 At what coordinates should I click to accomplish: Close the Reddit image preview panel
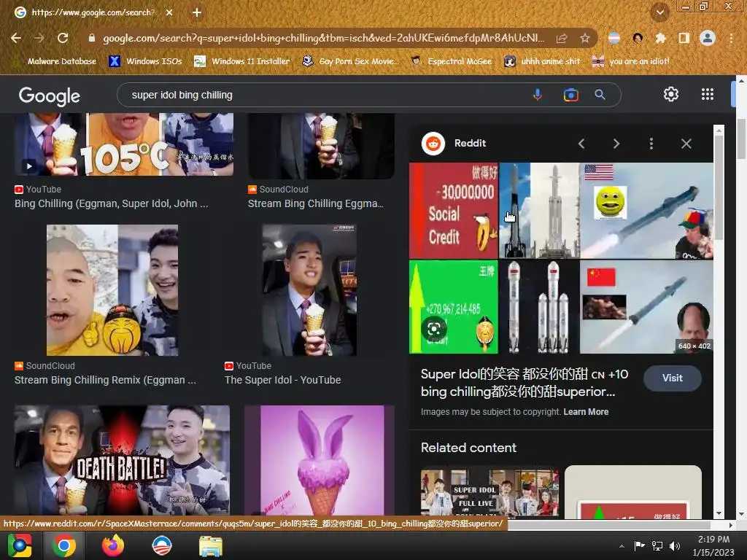coord(686,144)
